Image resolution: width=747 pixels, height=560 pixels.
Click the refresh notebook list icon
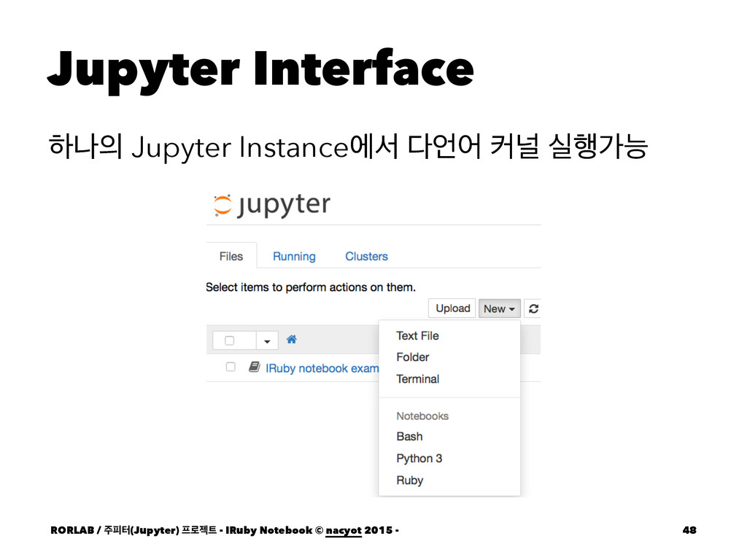click(x=533, y=308)
